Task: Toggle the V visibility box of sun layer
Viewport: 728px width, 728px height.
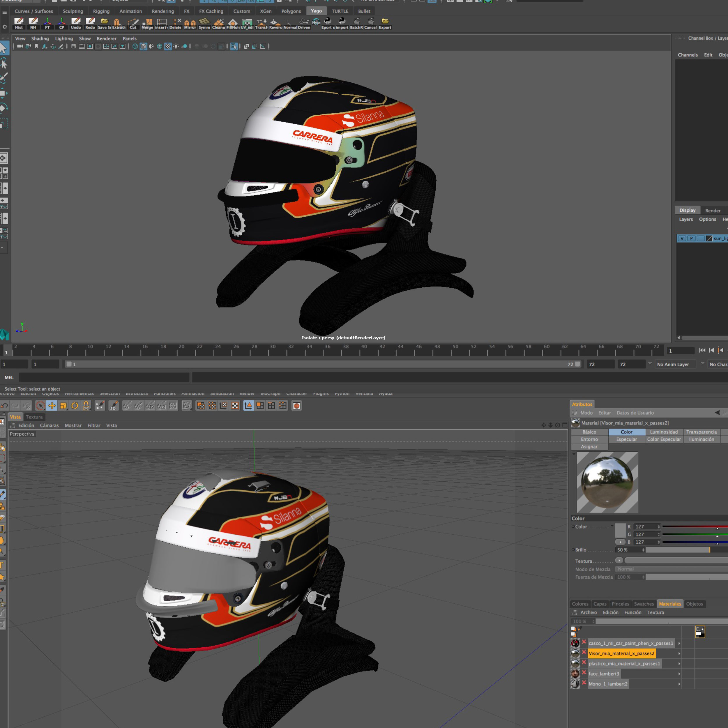Action: pos(682,238)
